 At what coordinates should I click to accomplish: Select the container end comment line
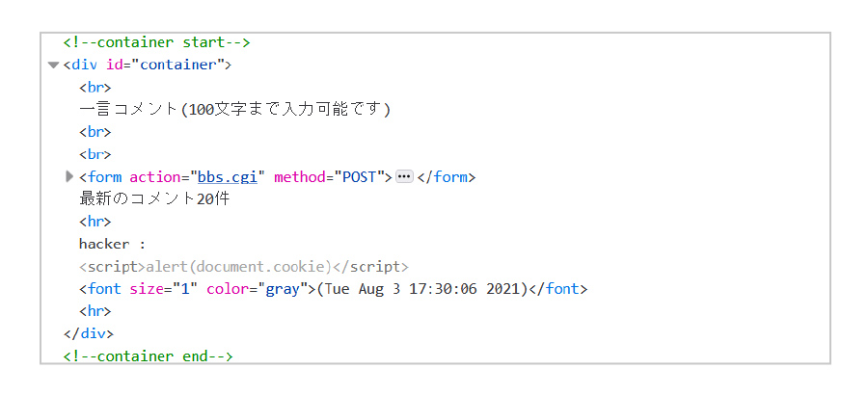[x=148, y=356]
